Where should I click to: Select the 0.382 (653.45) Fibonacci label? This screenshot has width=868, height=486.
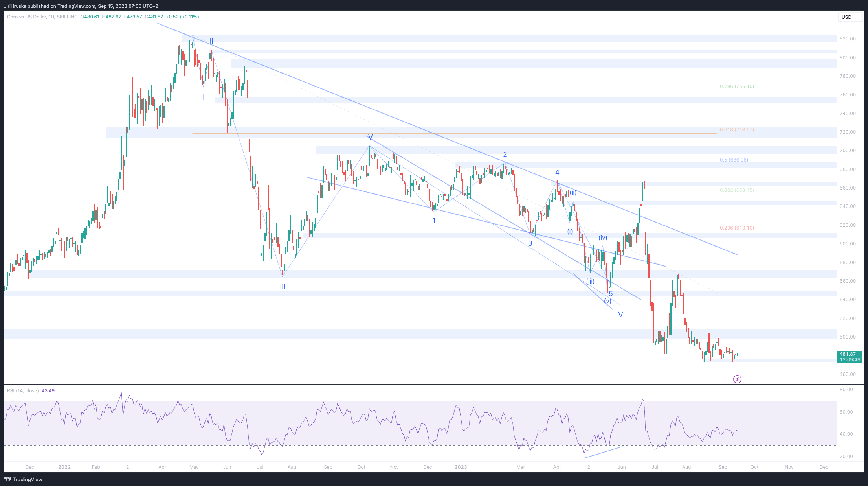737,190
